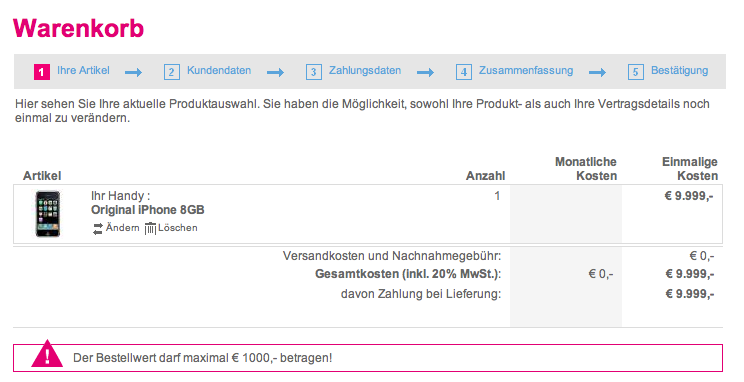Click the arrow after Kundendaten

coord(275,73)
